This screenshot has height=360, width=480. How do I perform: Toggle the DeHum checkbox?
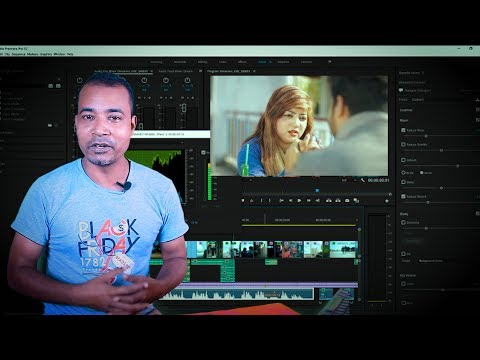(x=403, y=160)
